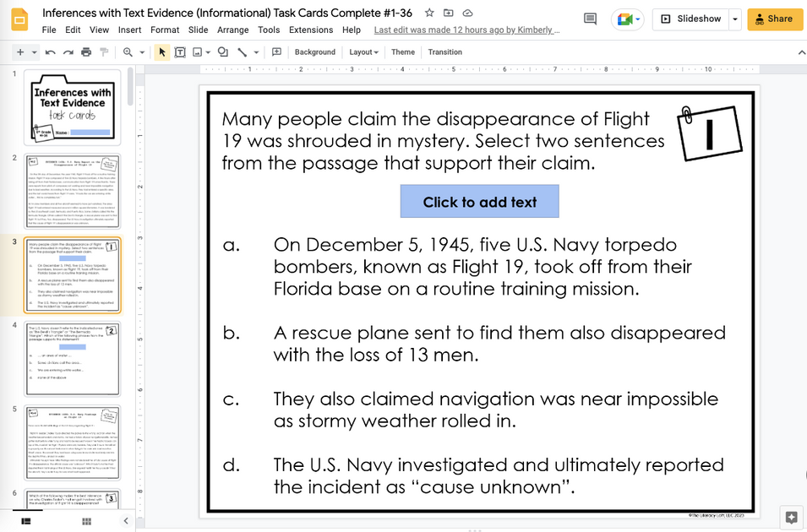Redo the last action
807x532 pixels.
point(68,52)
